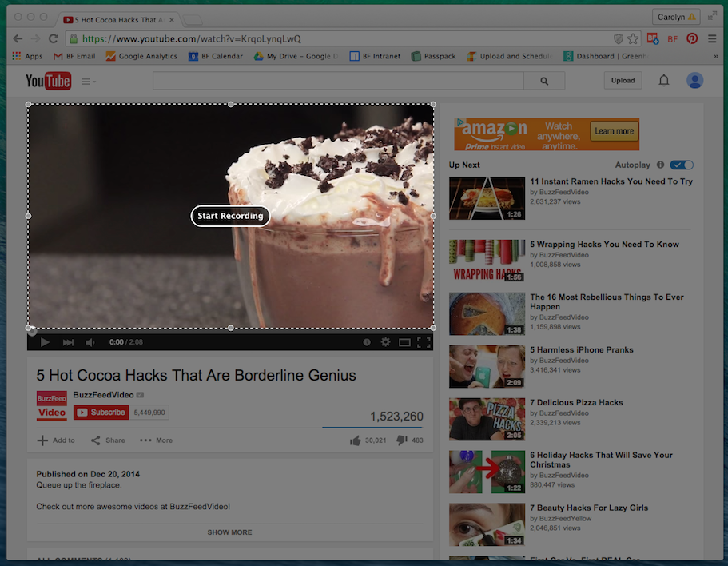Open the account avatar menu
Screen dimensions: 728x566
click(x=694, y=80)
